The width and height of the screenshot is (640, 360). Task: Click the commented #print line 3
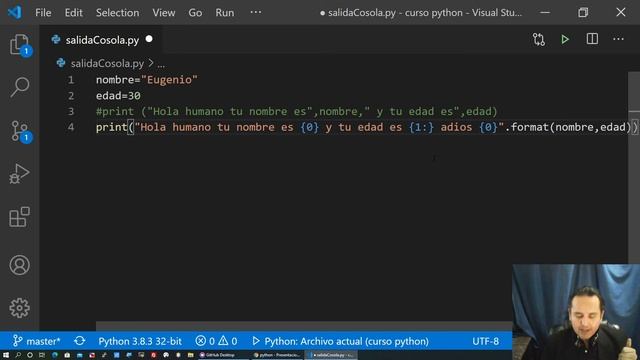coord(297,111)
